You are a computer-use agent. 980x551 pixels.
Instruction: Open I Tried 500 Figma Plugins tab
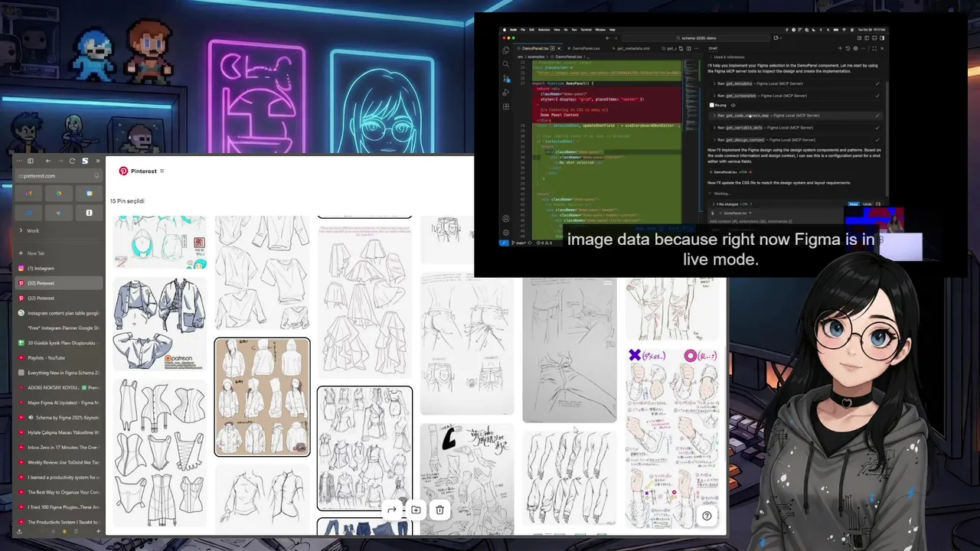(58, 507)
